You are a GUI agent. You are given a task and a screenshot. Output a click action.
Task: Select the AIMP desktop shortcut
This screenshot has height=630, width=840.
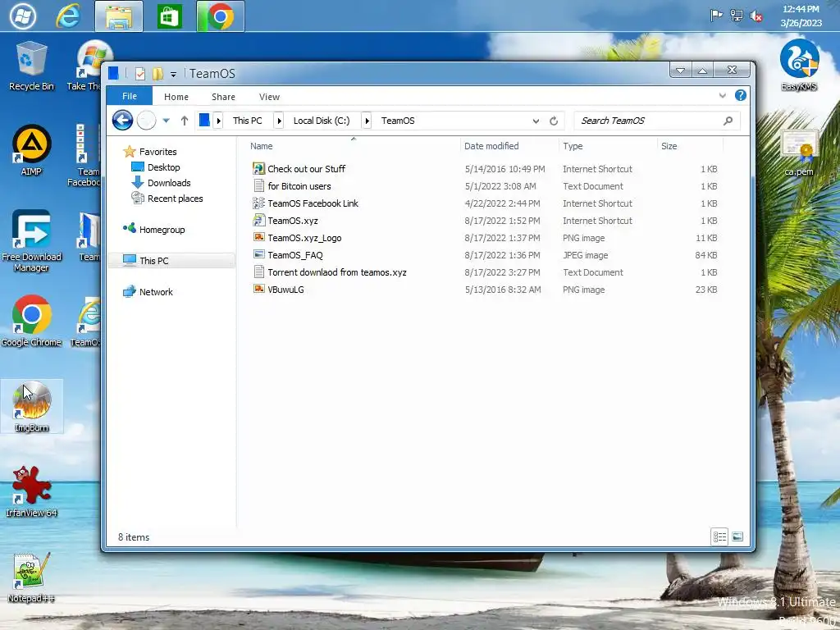tap(31, 151)
